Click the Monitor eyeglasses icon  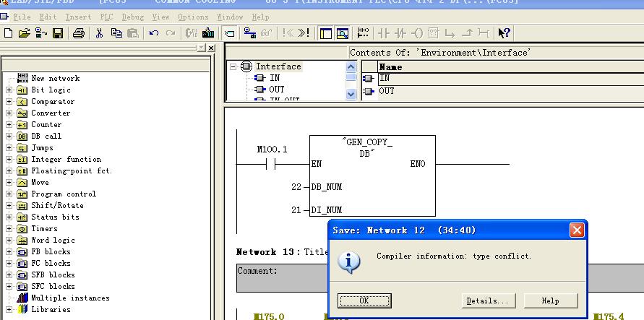(x=266, y=33)
